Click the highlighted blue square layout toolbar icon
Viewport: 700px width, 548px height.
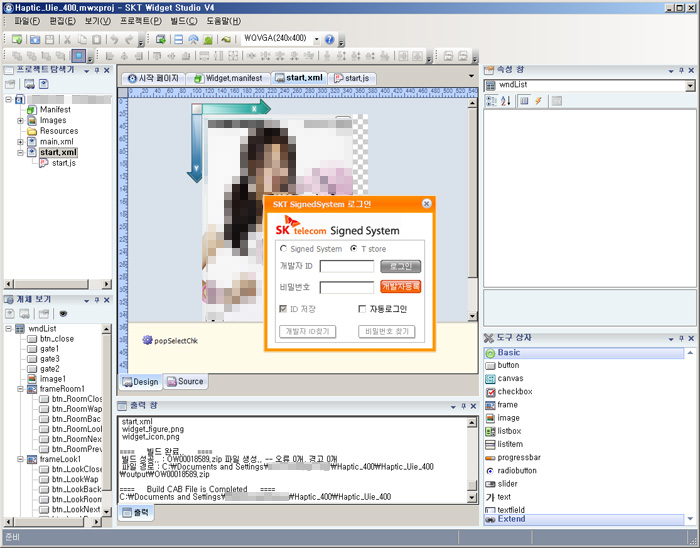click(x=79, y=56)
